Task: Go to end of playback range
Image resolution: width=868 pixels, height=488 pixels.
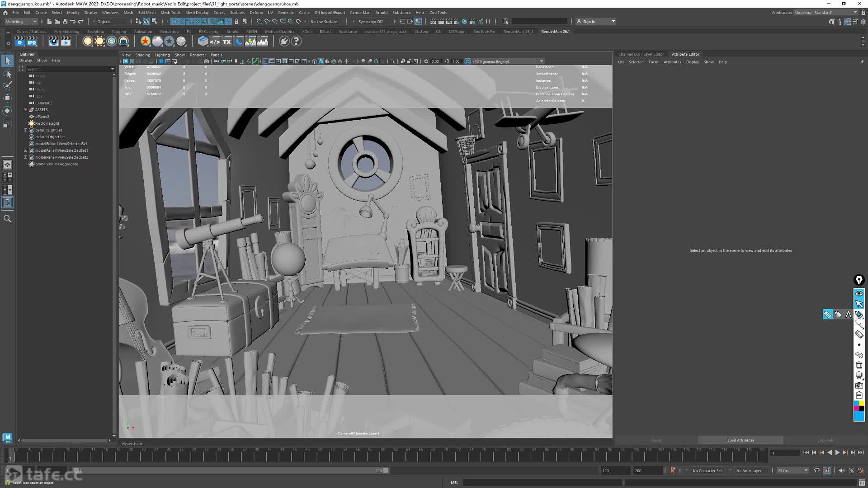Action: click(861, 452)
